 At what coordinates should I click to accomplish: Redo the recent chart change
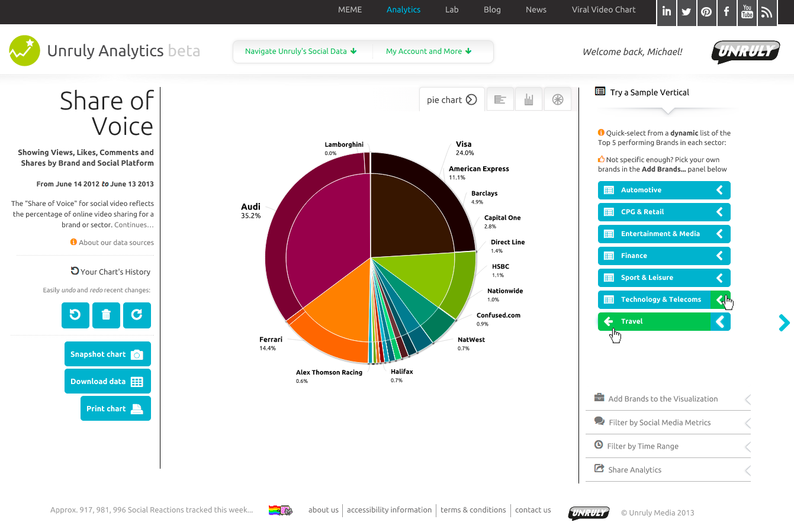[137, 315]
